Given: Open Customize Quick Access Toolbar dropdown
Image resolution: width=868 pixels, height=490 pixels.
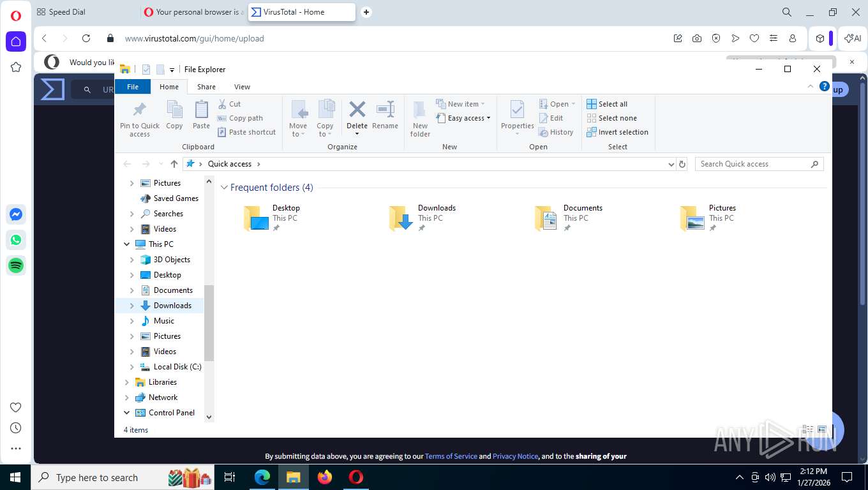Looking at the screenshot, I should point(172,70).
